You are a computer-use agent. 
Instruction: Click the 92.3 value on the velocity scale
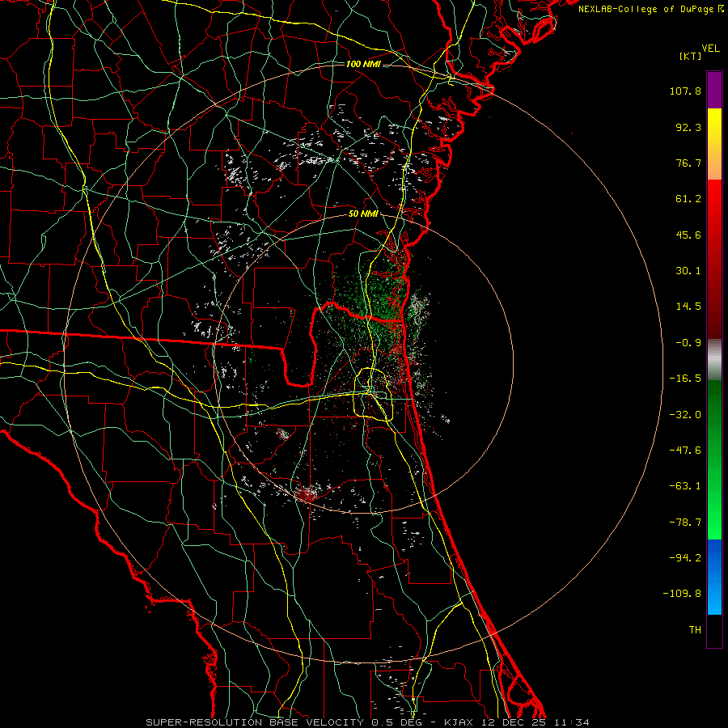688,127
